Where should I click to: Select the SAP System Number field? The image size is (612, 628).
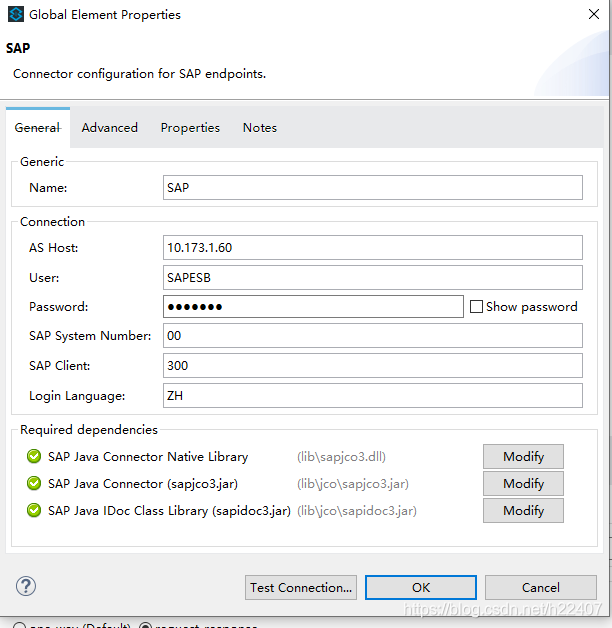click(x=372, y=336)
